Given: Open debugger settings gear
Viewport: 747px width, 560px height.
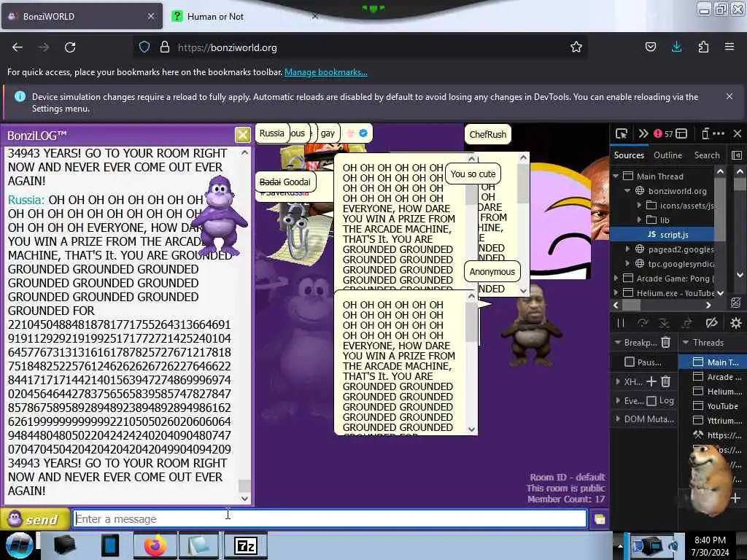Looking at the screenshot, I should click(735, 323).
